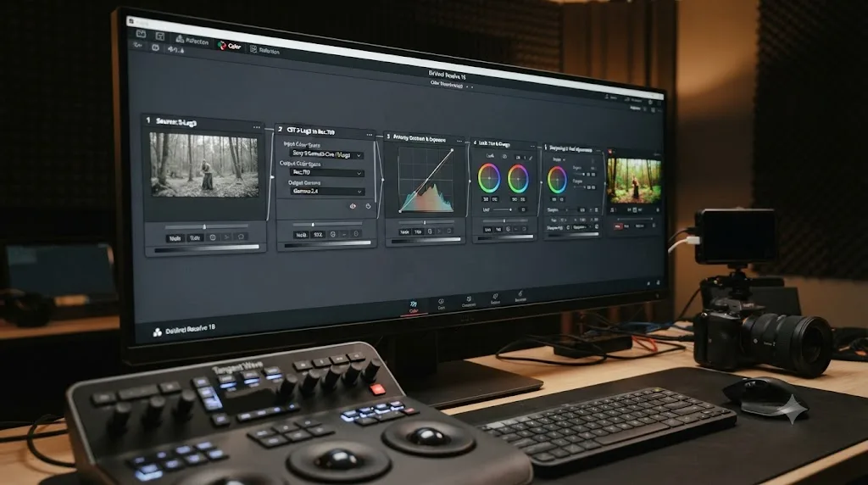The image size is (868, 485).
Task: Click the first button under the node 2 slider
Action: coord(301,235)
